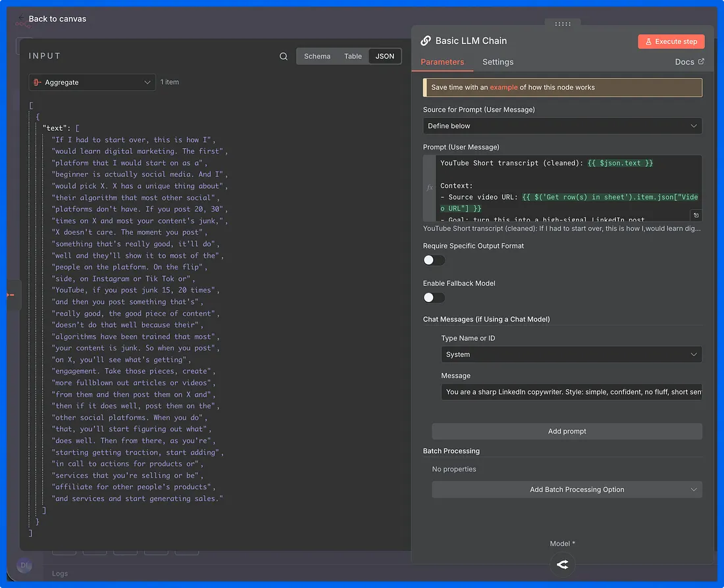Grab the dotted drag handle above the node panel
724x588 pixels.
563,24
